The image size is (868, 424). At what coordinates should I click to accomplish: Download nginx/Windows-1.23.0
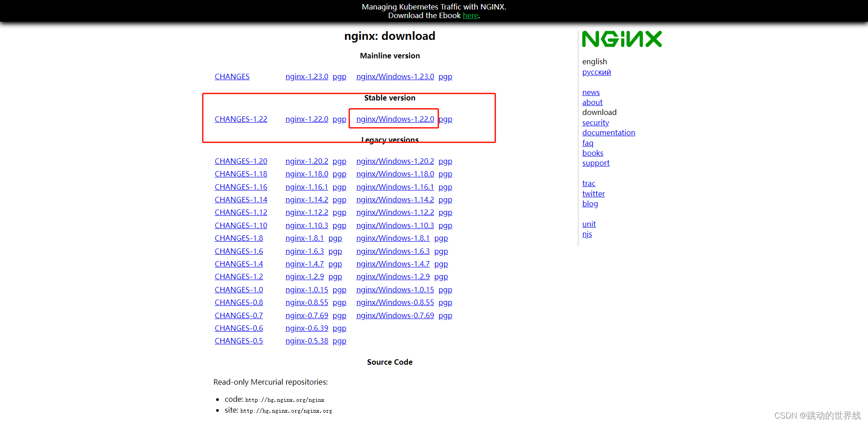(x=395, y=76)
